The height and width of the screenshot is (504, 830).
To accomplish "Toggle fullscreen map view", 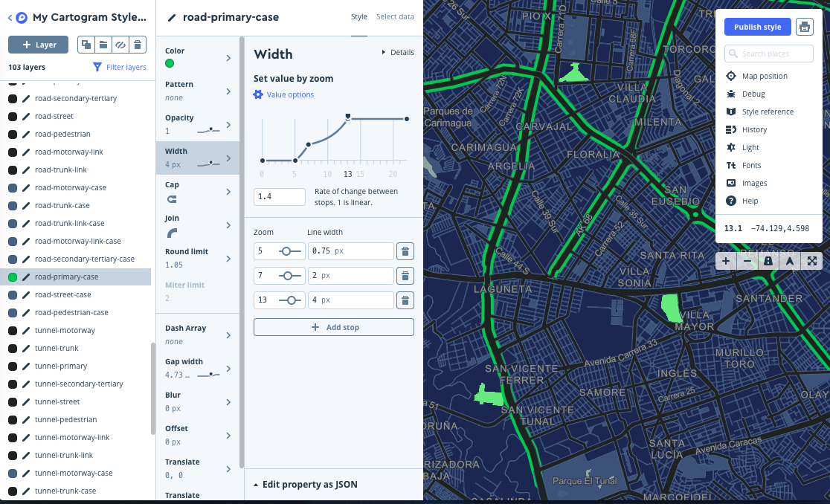I will point(811,261).
